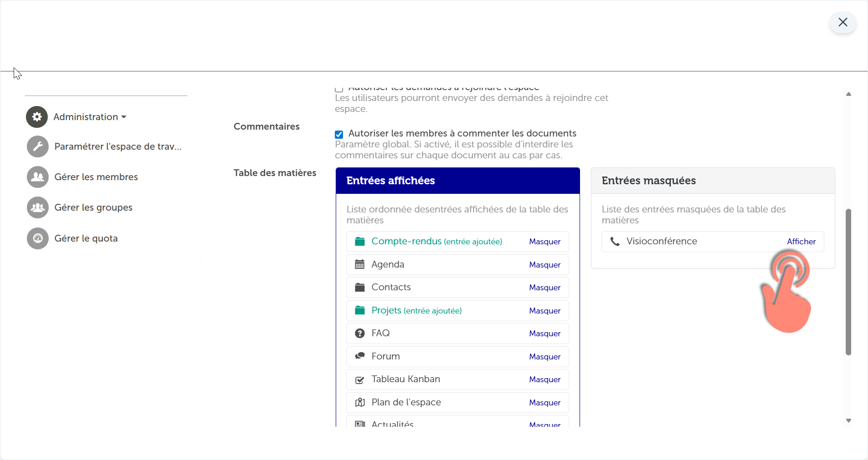Click the Entrées affichées panel header

pos(458,181)
